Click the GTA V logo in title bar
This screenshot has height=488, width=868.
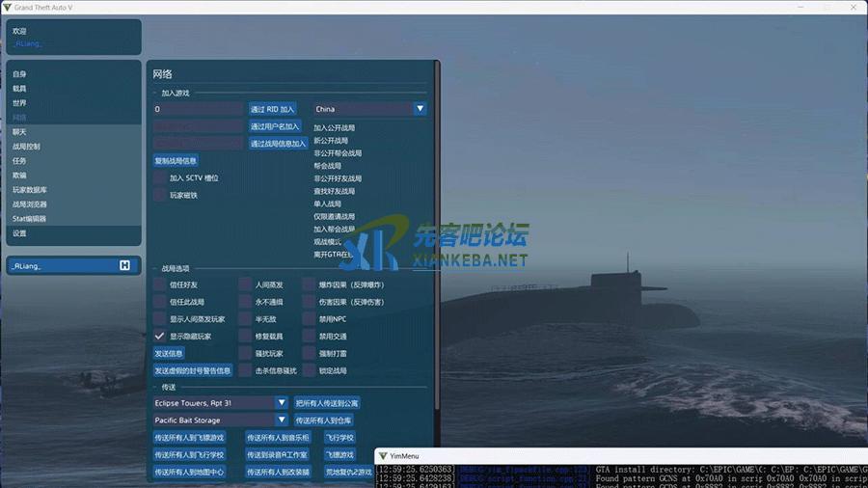tap(8, 7)
